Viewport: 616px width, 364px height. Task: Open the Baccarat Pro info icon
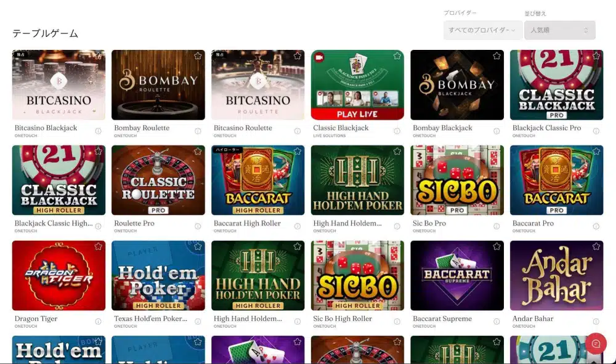(596, 226)
